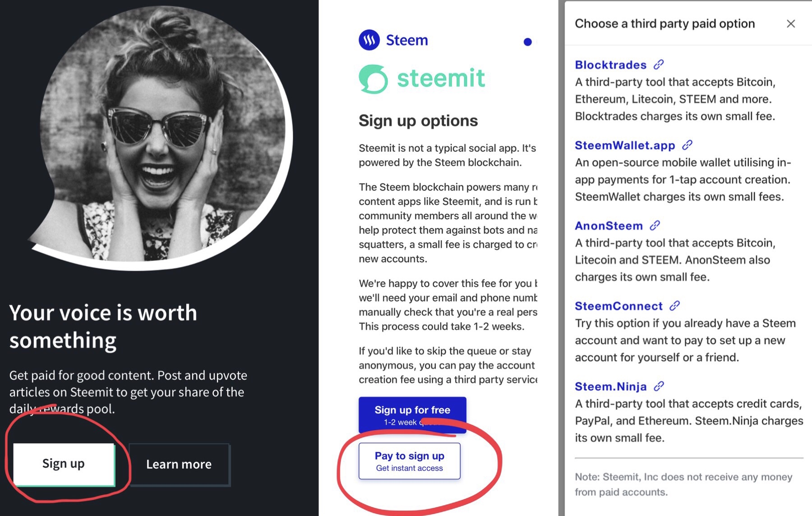Click the Steem.Ninja description about credit cards
Image resolution: width=812 pixels, height=516 pixels.
click(689, 421)
